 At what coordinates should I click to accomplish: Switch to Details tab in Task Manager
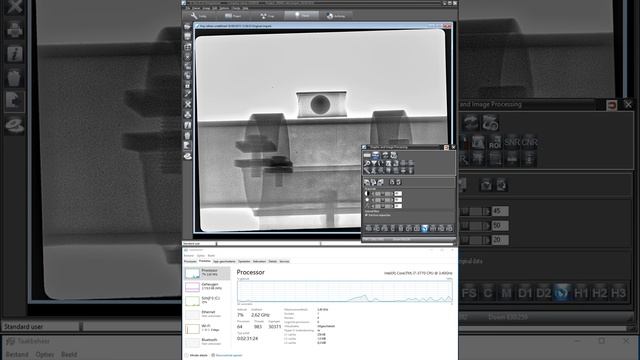pos(273,261)
